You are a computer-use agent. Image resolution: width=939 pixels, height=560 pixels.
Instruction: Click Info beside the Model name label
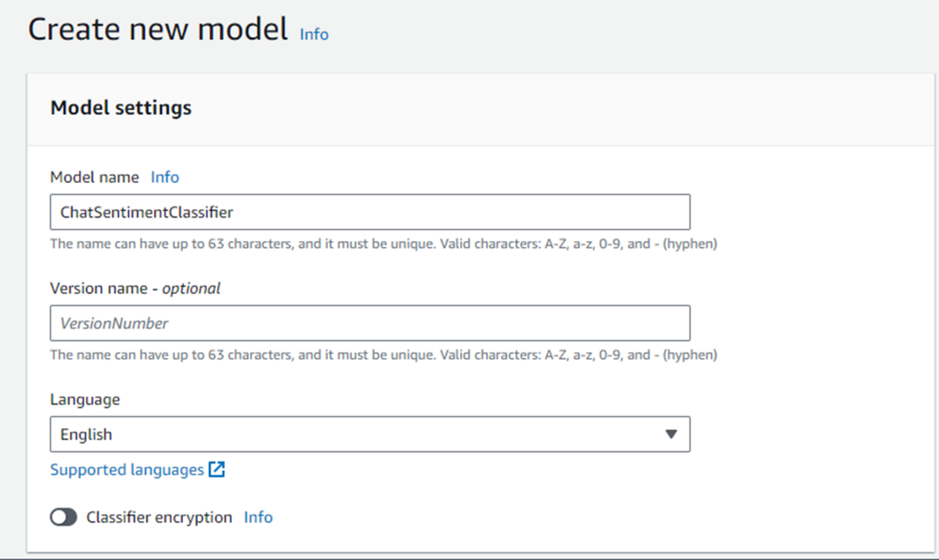click(164, 177)
